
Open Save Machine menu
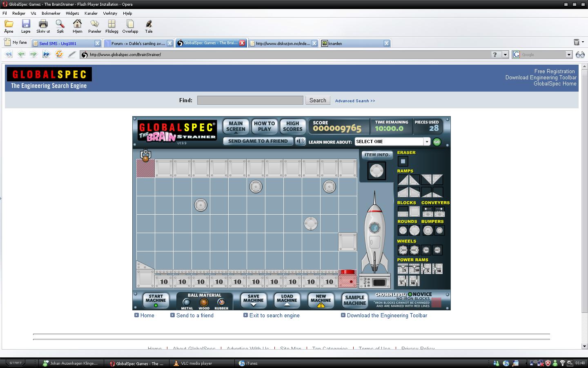pos(253,300)
